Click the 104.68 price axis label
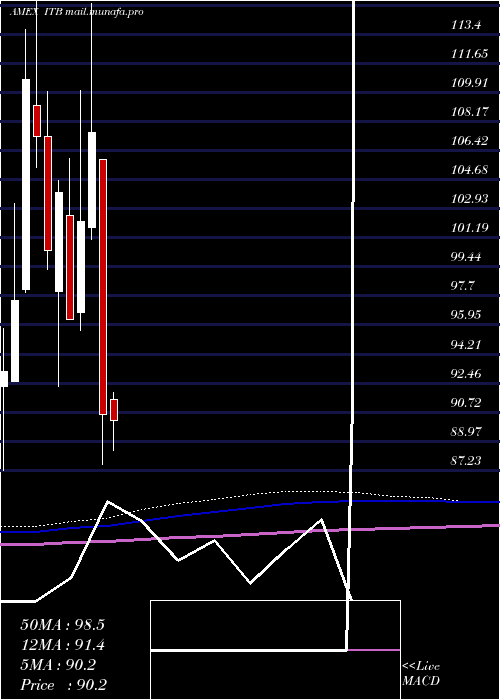 click(469, 170)
